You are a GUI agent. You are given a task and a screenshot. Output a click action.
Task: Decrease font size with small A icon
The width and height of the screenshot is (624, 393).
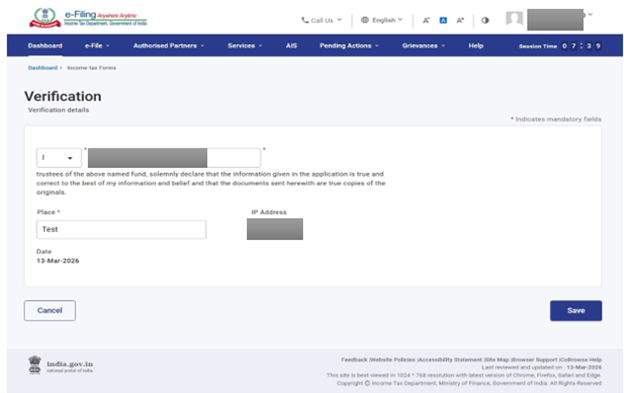(426, 20)
